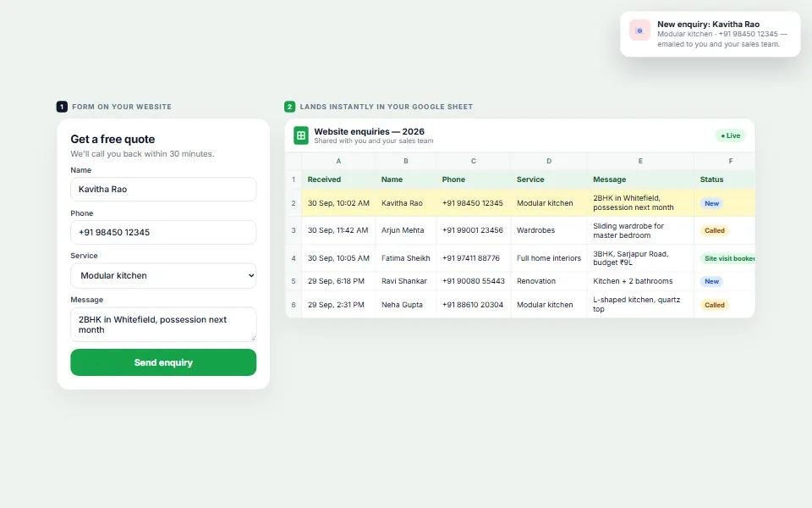The height and width of the screenshot is (508, 812).
Task: Click cell '29 Sep, 6:18 PM'
Action: (338, 281)
